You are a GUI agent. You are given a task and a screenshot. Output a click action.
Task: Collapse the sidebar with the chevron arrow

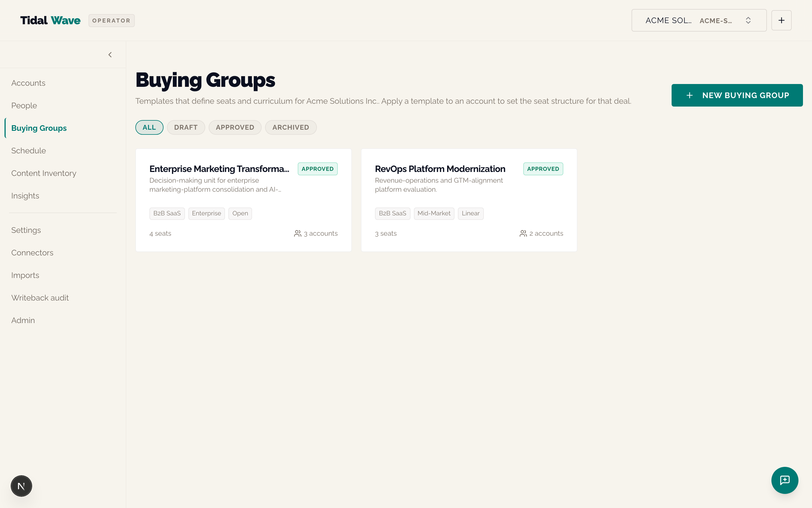[110, 54]
